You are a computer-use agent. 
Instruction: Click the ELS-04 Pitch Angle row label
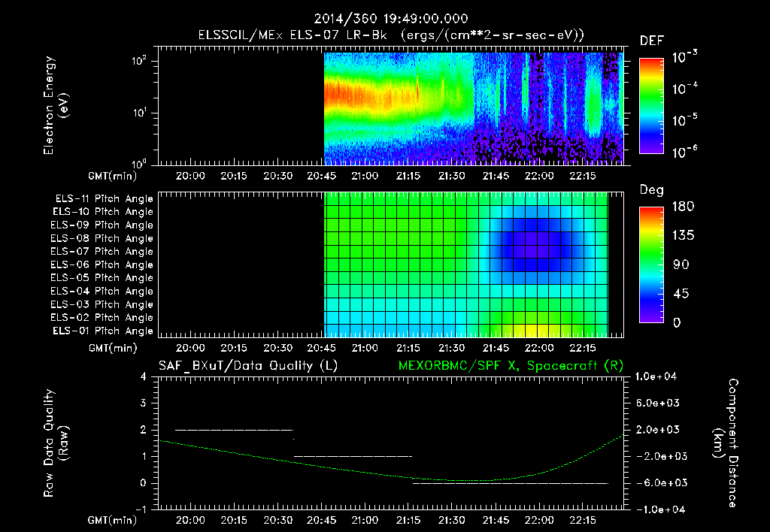pyautogui.click(x=102, y=292)
